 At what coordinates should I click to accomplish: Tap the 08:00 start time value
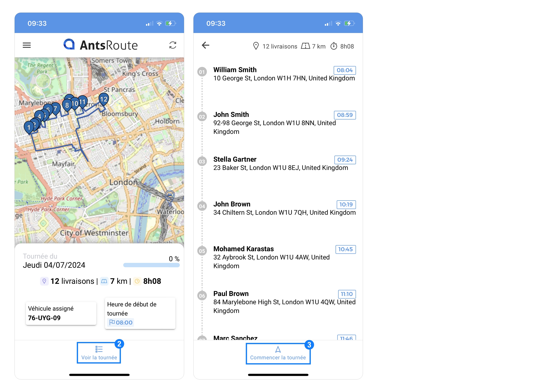coord(124,322)
